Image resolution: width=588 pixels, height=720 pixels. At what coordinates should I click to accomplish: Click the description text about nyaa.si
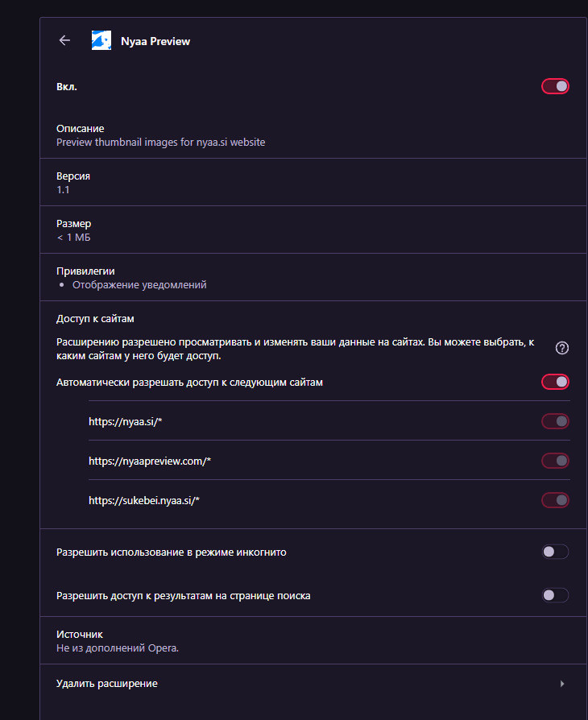[161, 143]
